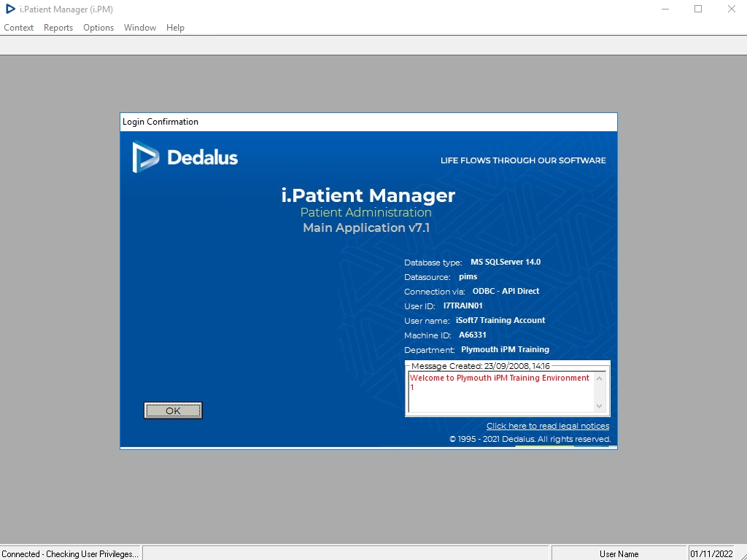Screen dimensions: 747x560
Task: Open the Help menu
Action: pos(175,28)
